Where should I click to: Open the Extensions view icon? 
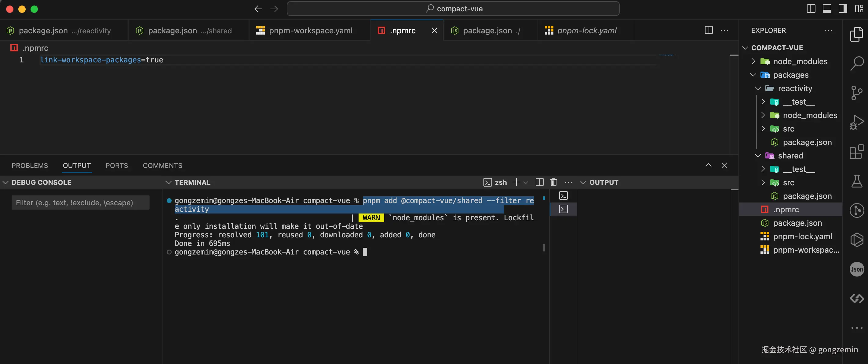point(856,152)
